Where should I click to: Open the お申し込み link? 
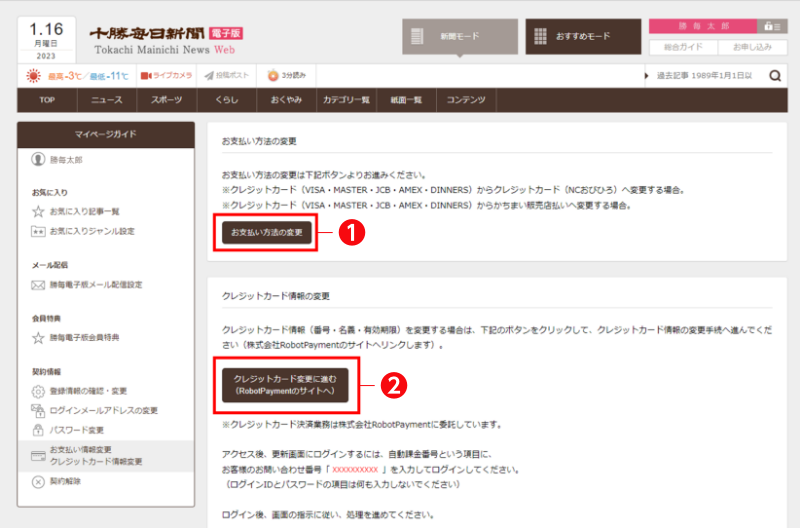point(752,47)
